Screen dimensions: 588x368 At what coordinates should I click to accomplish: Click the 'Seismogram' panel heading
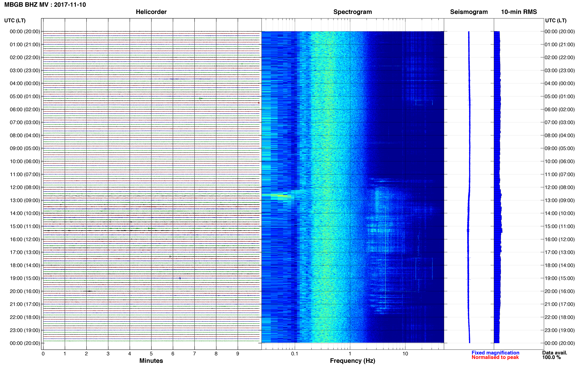[469, 12]
